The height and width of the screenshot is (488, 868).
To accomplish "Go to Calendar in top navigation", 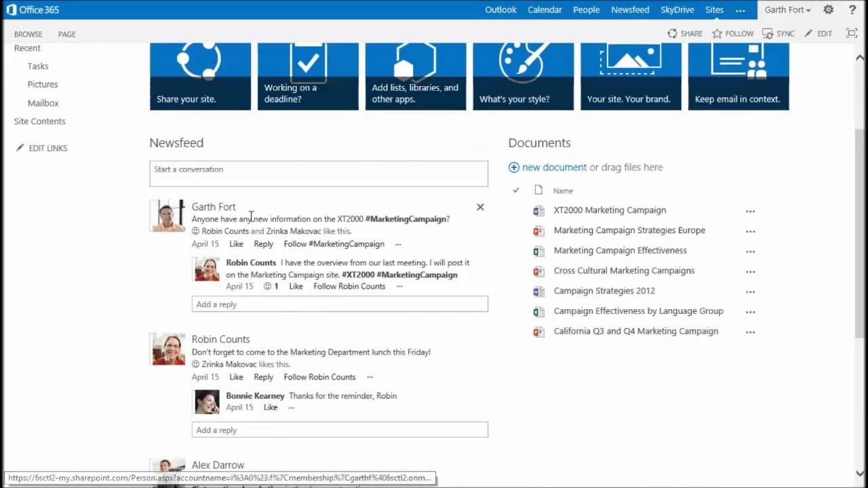I will pyautogui.click(x=545, y=9).
